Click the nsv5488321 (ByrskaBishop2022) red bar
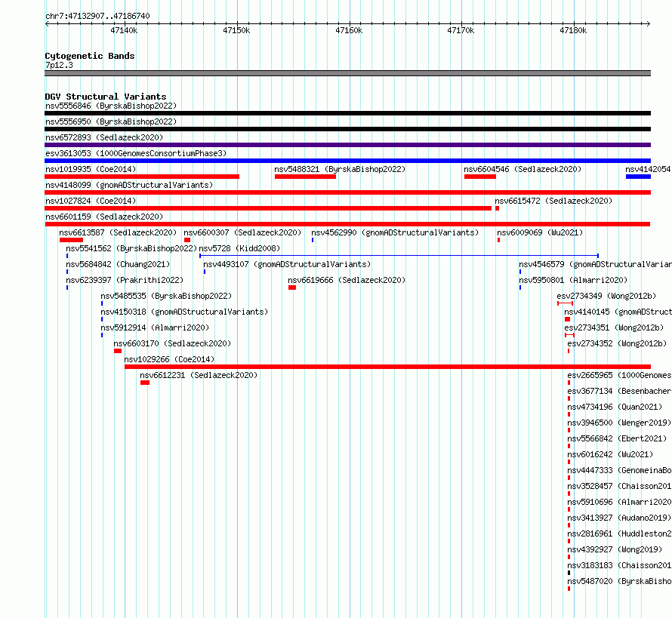This screenshot has width=672, height=618. click(305, 177)
